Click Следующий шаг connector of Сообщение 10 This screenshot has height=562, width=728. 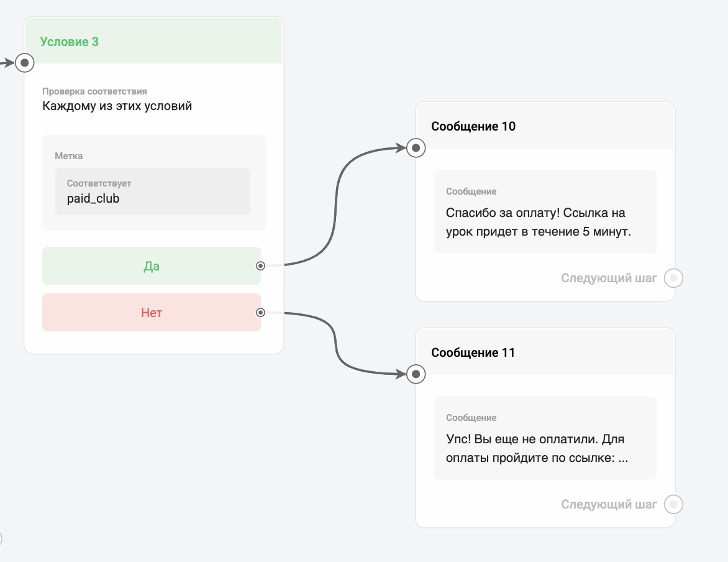(x=673, y=278)
